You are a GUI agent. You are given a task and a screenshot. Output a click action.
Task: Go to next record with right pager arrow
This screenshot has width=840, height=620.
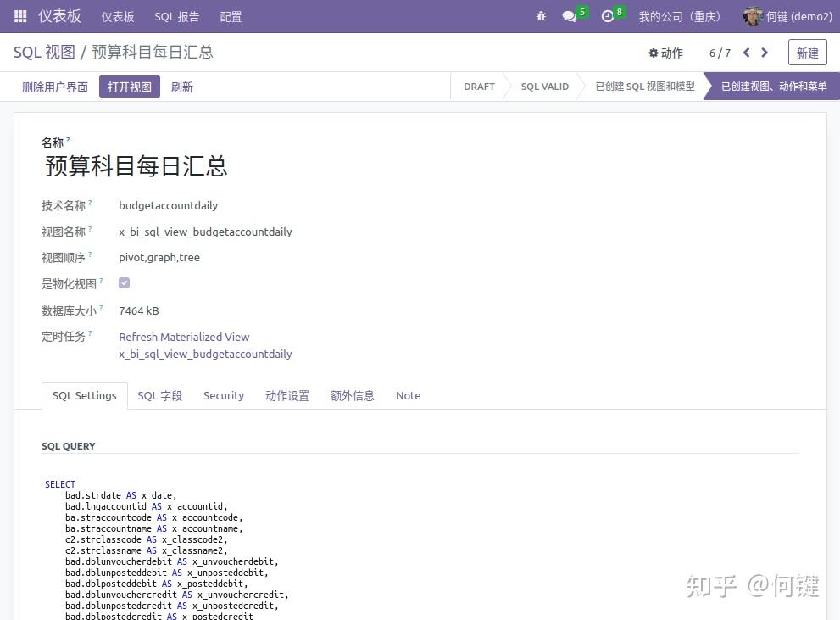pyautogui.click(x=765, y=53)
